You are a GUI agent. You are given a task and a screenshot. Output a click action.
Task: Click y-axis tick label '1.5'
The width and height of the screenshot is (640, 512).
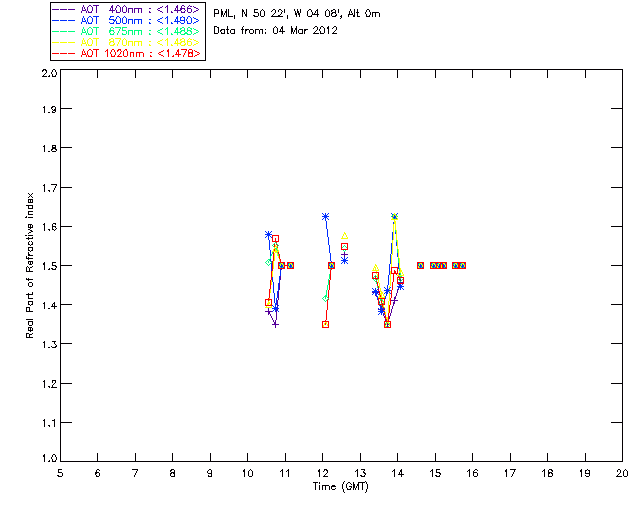(x=49, y=266)
